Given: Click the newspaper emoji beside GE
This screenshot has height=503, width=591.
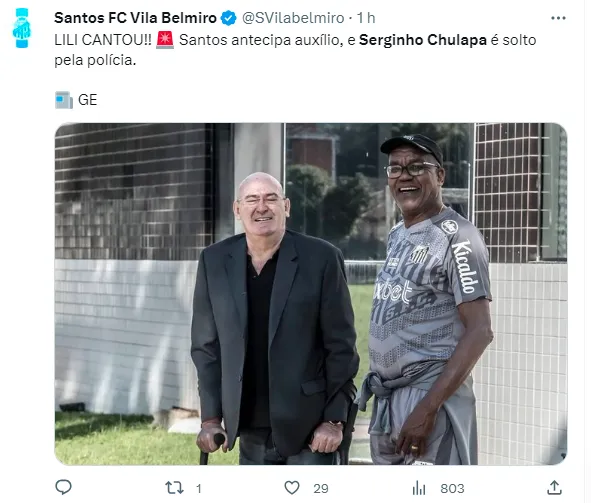Looking at the screenshot, I should [x=64, y=100].
